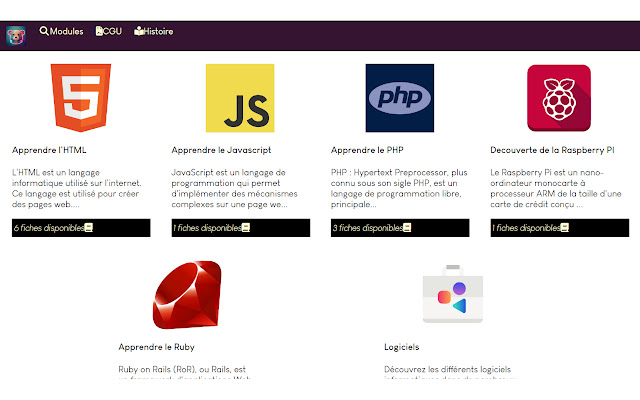The height and width of the screenshot is (400, 640).
Task: Click the magnifier icon beside Modules
Action: click(x=44, y=31)
